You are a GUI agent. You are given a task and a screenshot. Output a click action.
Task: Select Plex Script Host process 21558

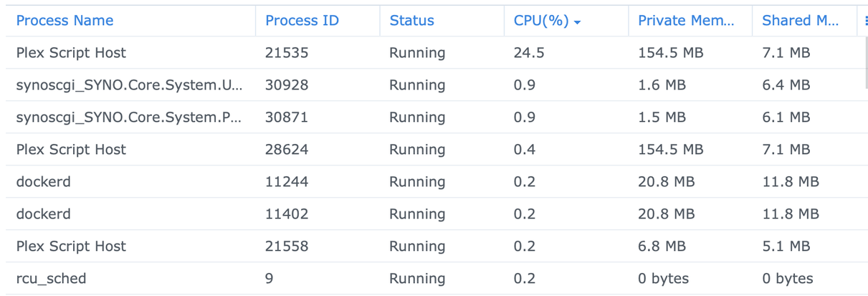pyautogui.click(x=71, y=247)
